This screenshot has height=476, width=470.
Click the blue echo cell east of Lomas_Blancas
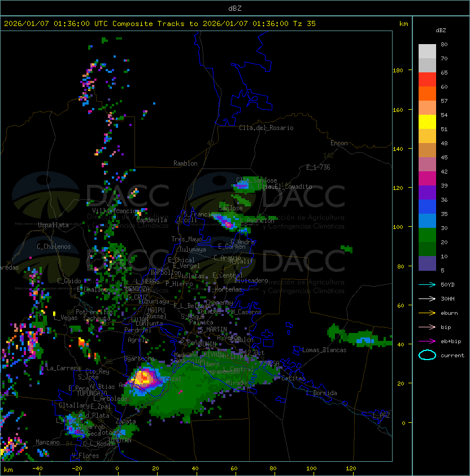point(364,341)
